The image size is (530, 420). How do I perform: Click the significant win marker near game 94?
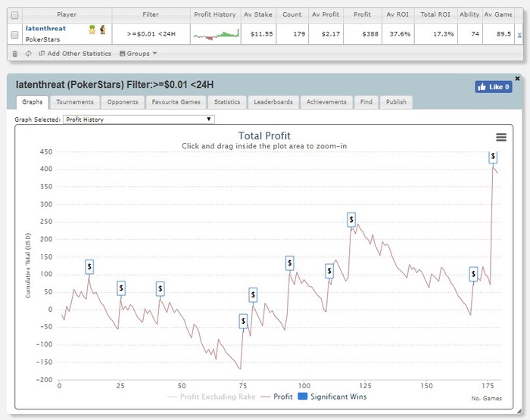289,263
